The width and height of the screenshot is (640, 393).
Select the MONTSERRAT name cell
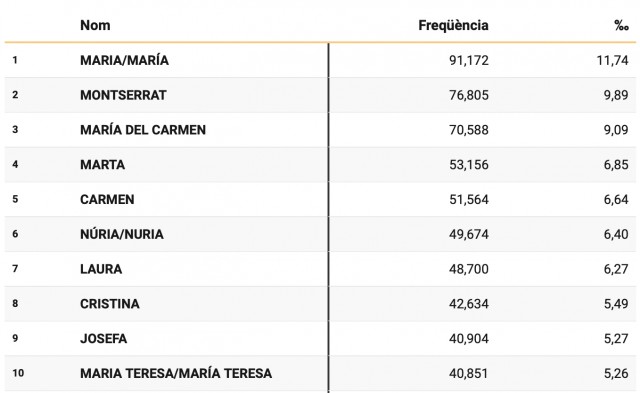123,95
